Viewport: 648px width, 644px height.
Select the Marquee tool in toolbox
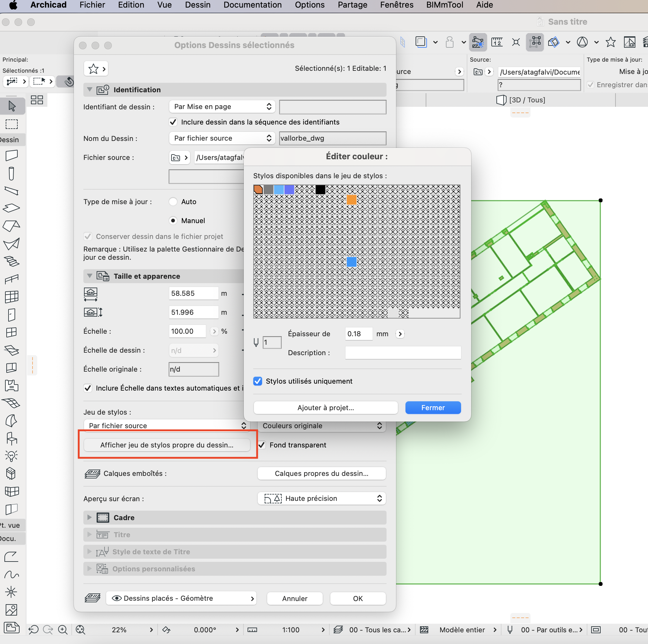click(x=12, y=124)
